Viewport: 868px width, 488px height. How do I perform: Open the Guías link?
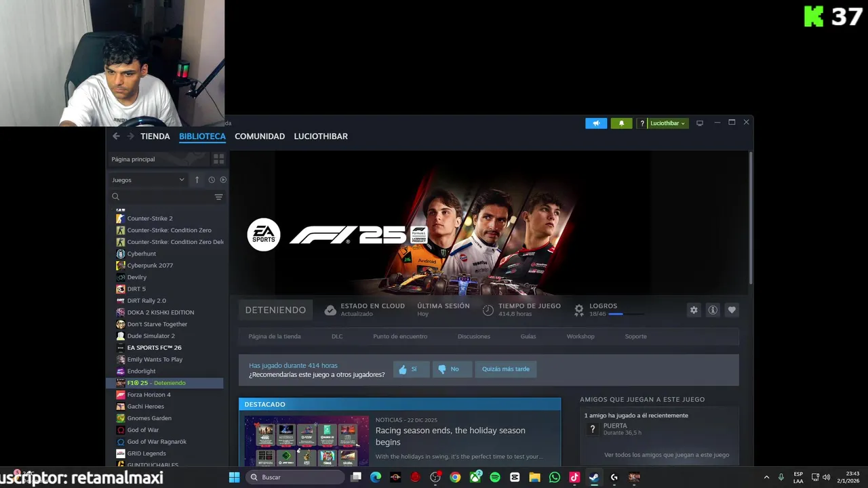(x=528, y=336)
